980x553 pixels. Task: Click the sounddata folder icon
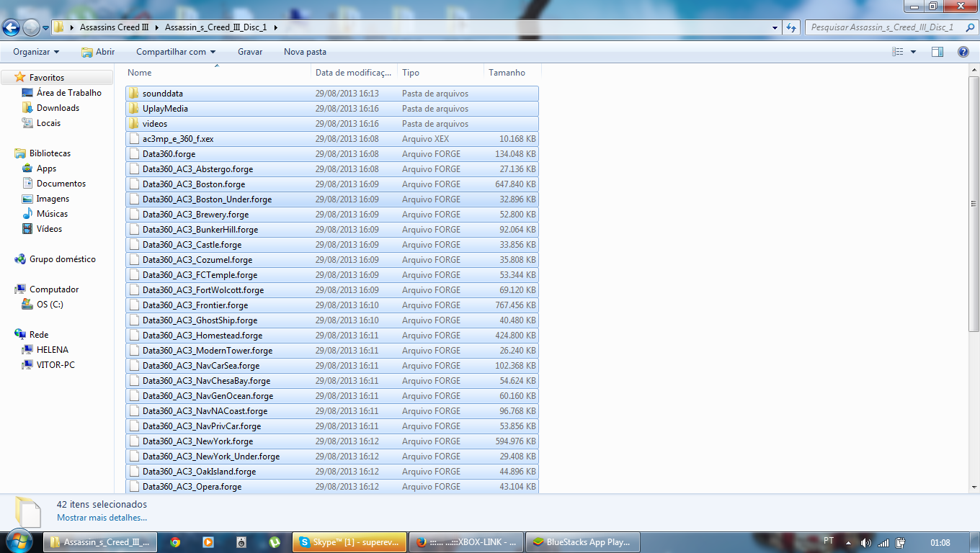[x=133, y=94]
